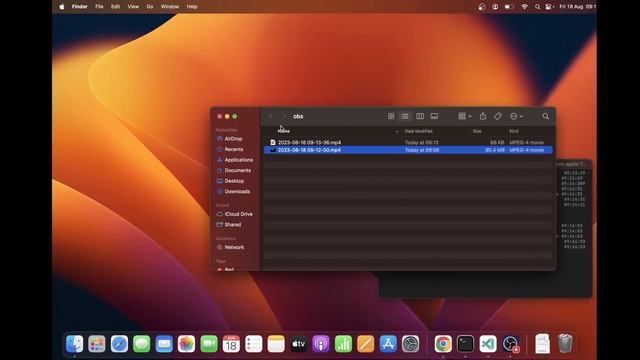This screenshot has width=640, height=360.
Task: Open the Group By dropdown in toolbar
Action: pos(464,116)
